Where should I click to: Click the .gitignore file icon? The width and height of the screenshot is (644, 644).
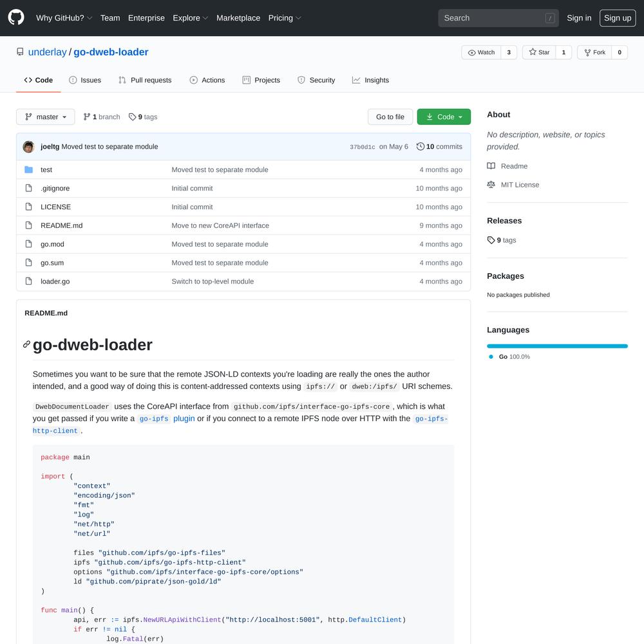pyautogui.click(x=28, y=188)
